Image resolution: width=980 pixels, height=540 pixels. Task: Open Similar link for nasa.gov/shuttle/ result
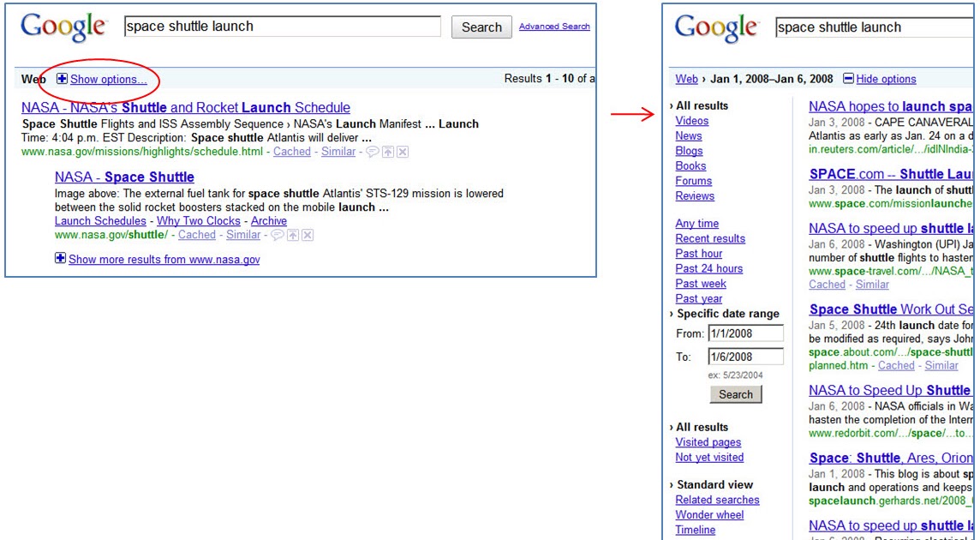(x=243, y=235)
